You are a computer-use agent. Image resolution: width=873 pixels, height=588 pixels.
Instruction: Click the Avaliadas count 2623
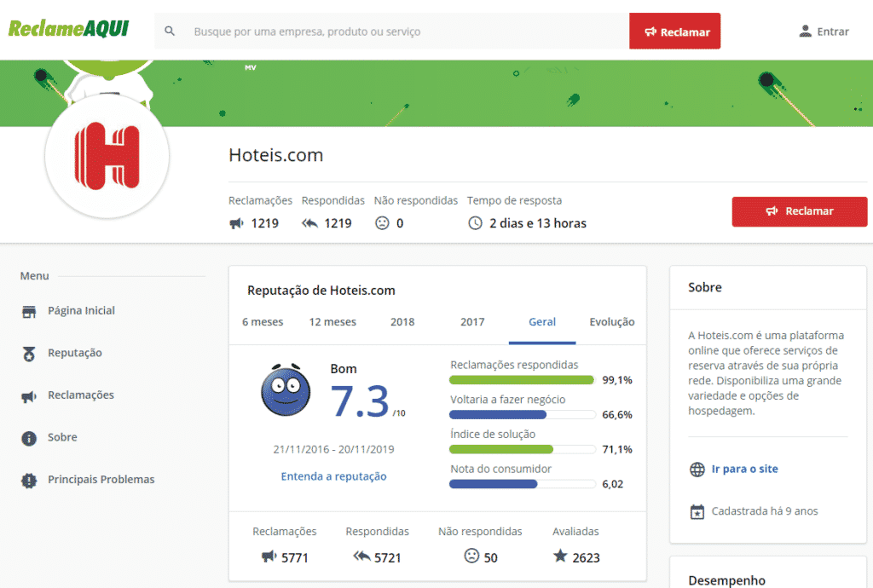(587, 557)
